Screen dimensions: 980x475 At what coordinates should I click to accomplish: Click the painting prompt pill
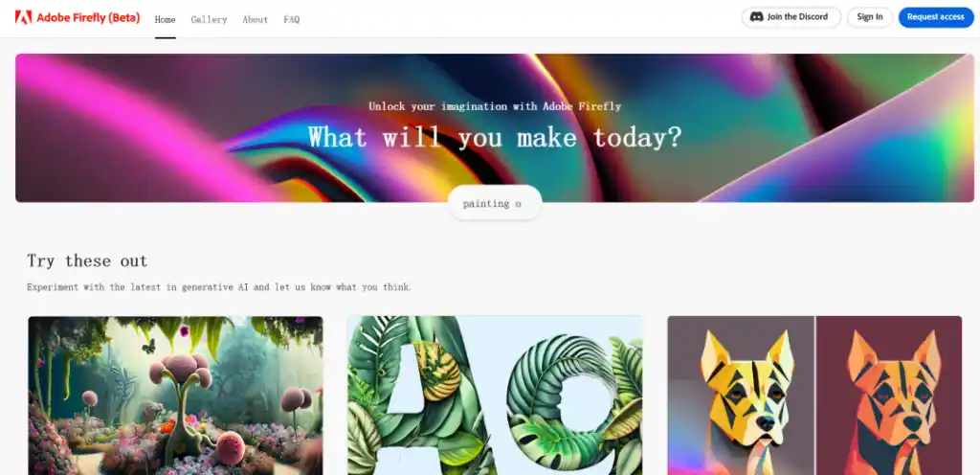(x=495, y=203)
